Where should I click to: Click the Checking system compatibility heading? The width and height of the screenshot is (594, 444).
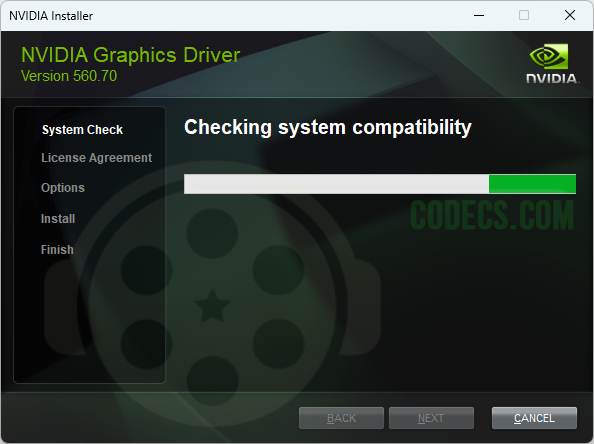point(328,127)
